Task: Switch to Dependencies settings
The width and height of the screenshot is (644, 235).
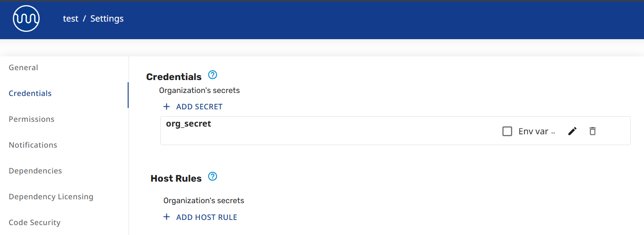Action: pyautogui.click(x=35, y=171)
